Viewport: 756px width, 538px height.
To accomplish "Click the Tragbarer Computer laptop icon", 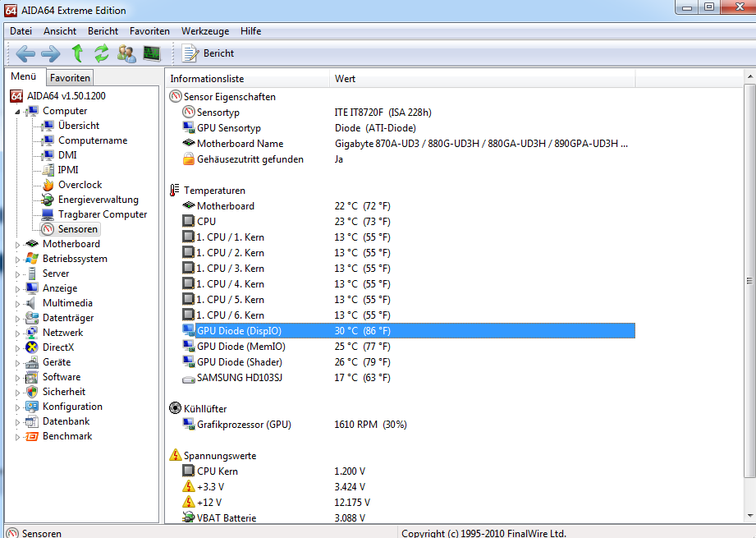I will 48,214.
